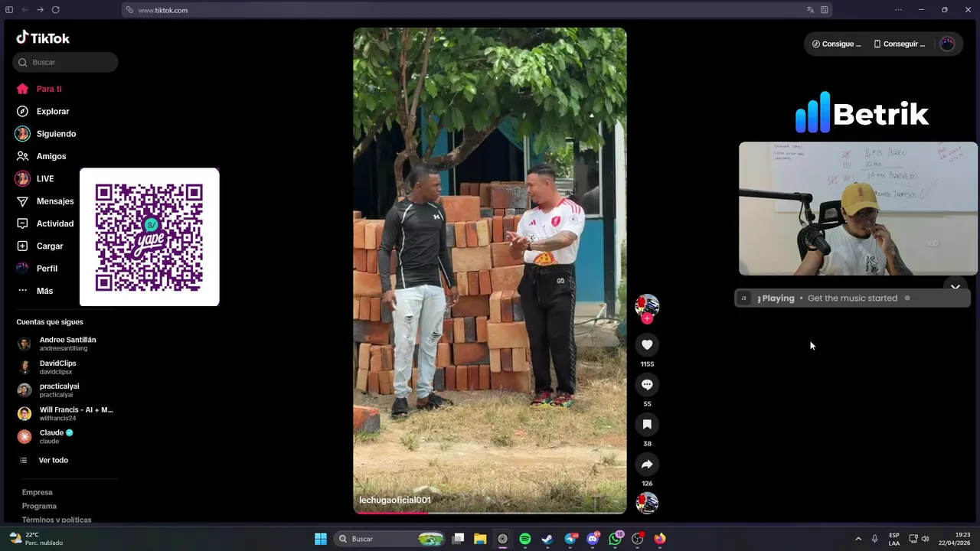
Task: Follow creator via red plus badge
Action: click(x=647, y=318)
